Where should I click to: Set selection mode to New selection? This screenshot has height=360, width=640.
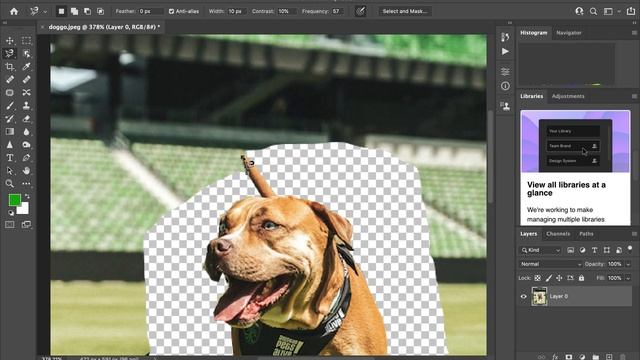(61, 11)
